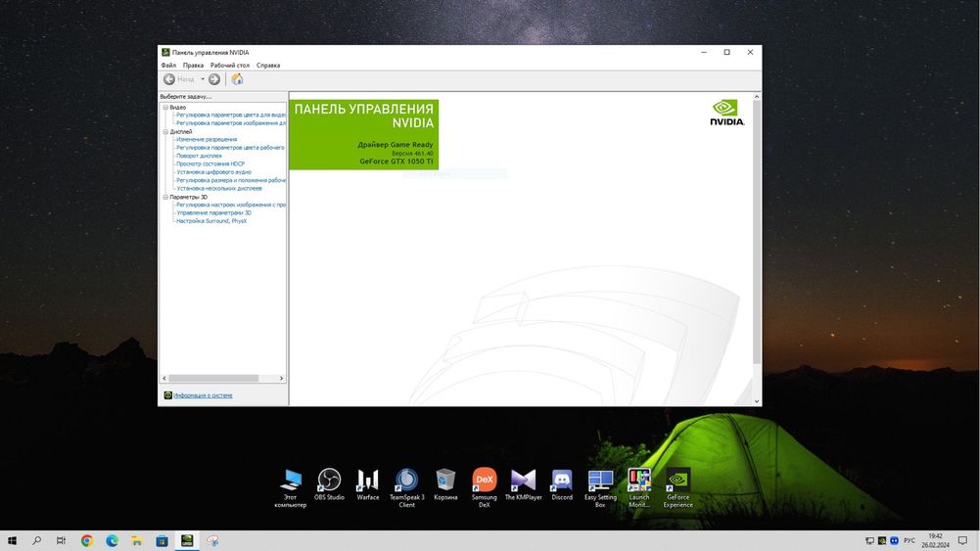
Task: Open Регулировка настроек изображения с просмотром
Action: pyautogui.click(x=231, y=205)
